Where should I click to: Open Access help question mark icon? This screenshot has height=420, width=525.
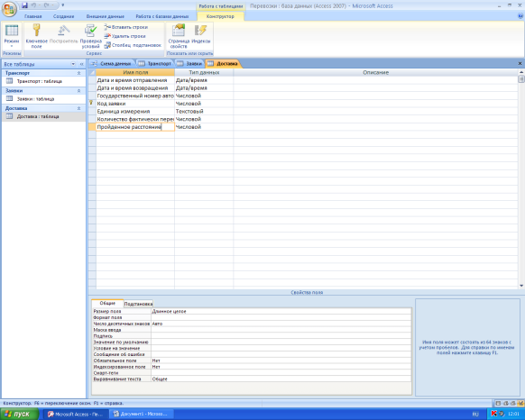[520, 15]
